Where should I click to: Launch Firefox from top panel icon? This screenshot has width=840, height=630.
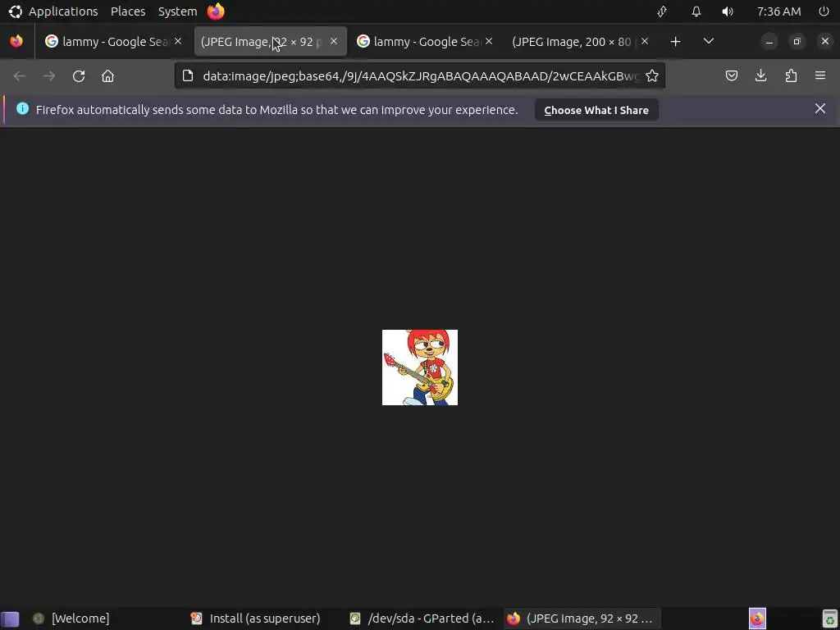click(216, 11)
